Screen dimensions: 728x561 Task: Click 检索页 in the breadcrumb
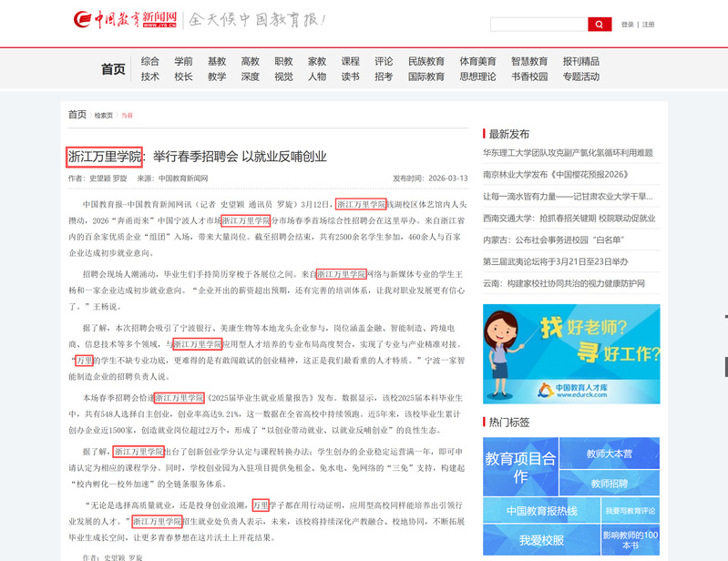pyautogui.click(x=104, y=116)
